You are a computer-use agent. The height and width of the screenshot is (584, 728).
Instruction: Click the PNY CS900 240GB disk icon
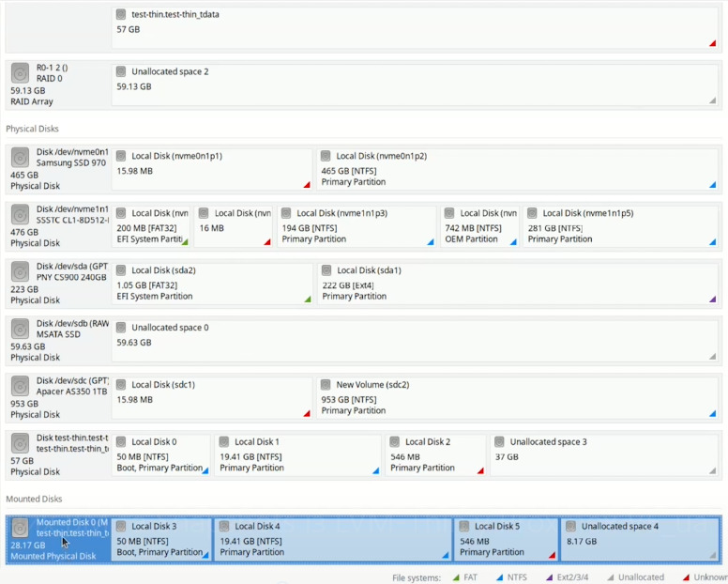[20, 271]
